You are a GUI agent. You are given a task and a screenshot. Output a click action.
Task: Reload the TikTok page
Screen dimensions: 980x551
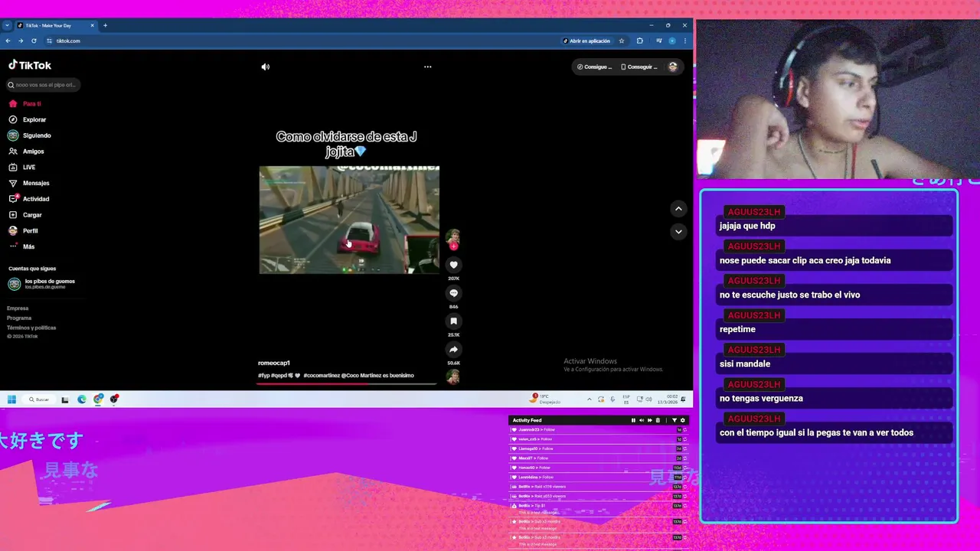(34, 41)
